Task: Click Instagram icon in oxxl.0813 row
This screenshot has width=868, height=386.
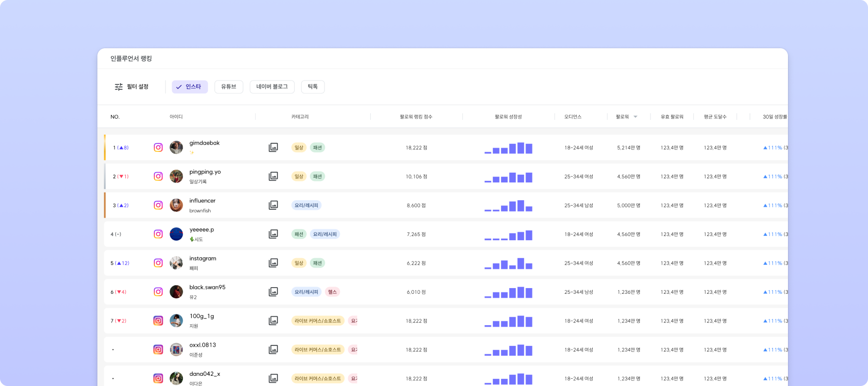Action: click(158, 349)
